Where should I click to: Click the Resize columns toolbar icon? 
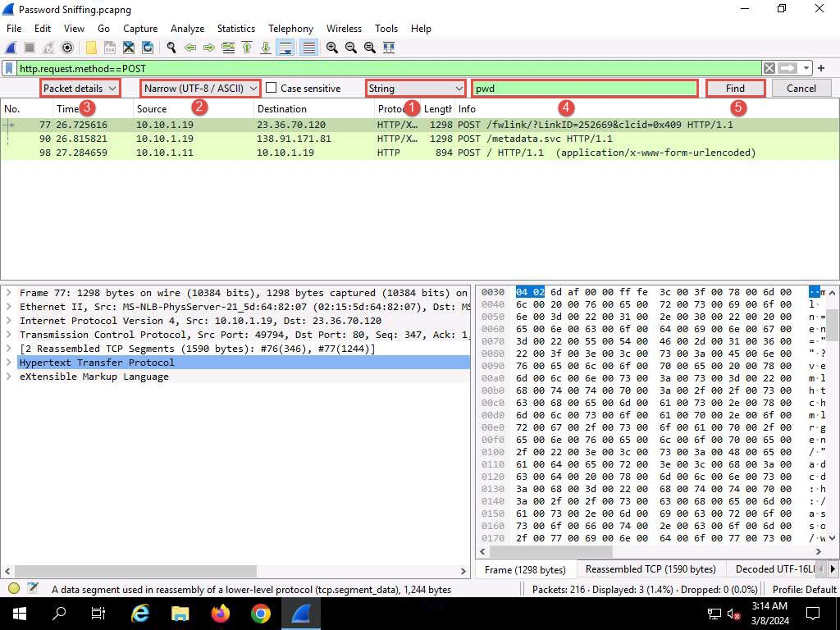pyautogui.click(x=389, y=48)
